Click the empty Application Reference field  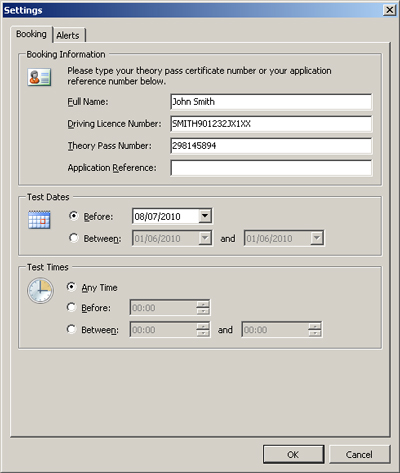[x=271, y=168]
